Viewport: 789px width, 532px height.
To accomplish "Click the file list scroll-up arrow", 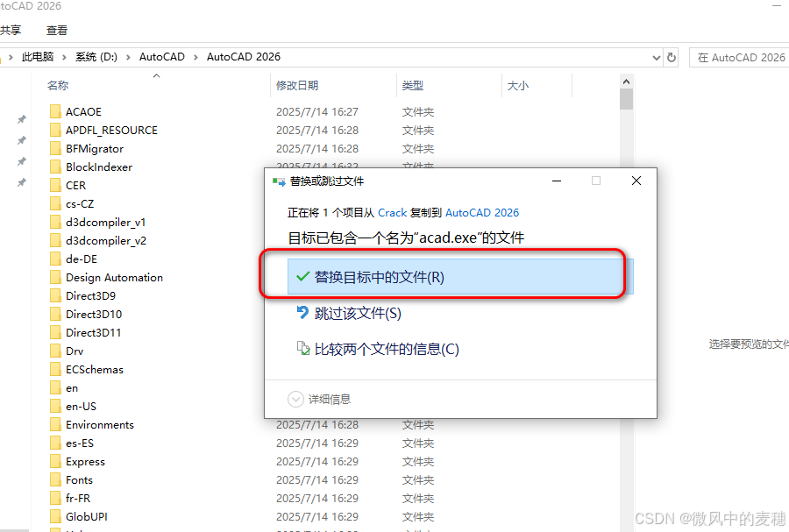I will (x=627, y=82).
